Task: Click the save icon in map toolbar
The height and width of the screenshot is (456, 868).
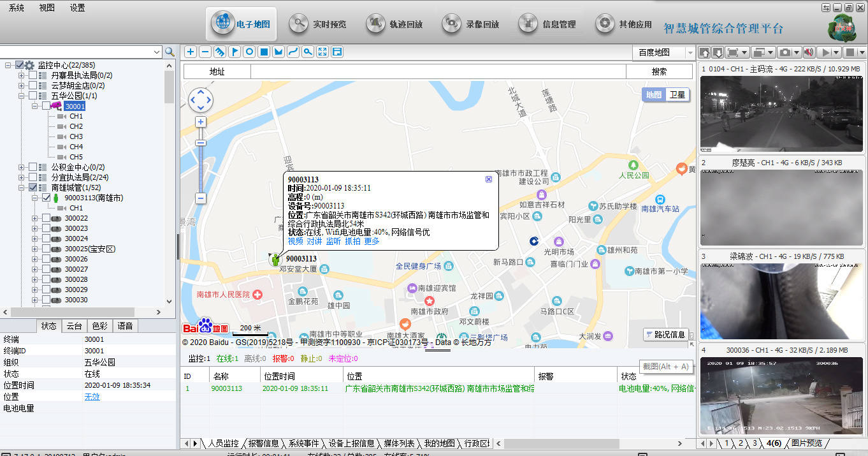Action: [x=337, y=52]
